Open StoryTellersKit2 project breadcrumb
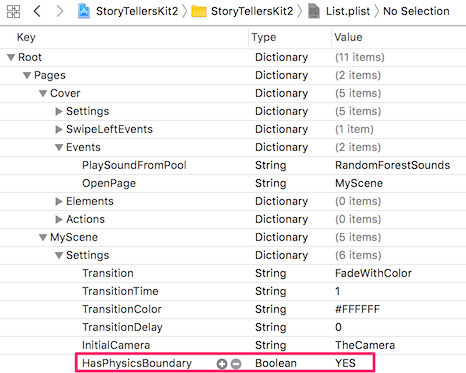This screenshot has height=373, width=466. [x=137, y=11]
